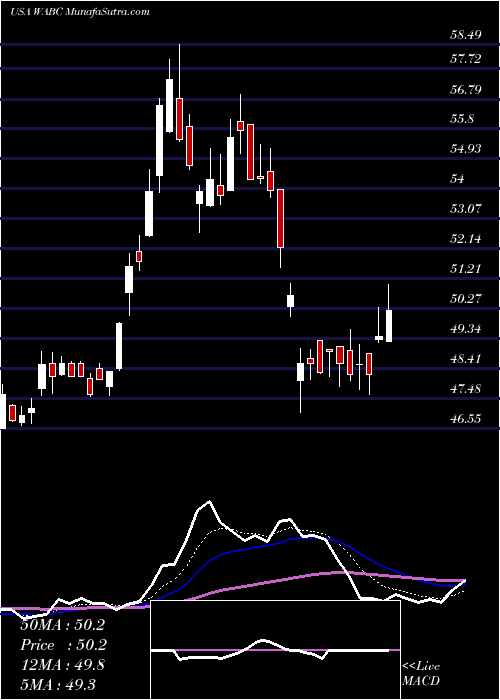
Task: Select the 58.49 price axis label
Action: (x=466, y=35)
